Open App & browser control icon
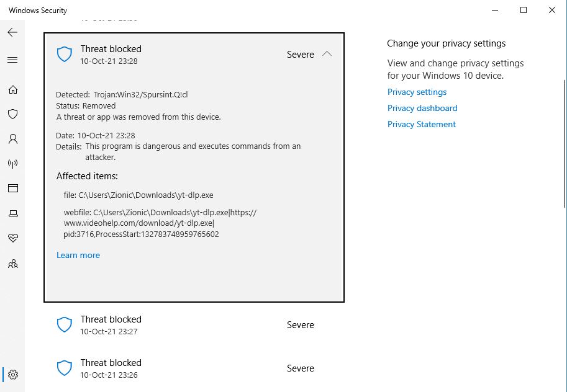 pyautogui.click(x=12, y=189)
